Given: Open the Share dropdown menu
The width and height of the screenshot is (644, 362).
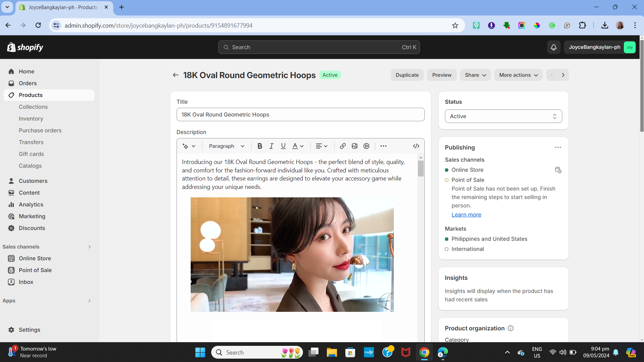Looking at the screenshot, I should click(475, 75).
